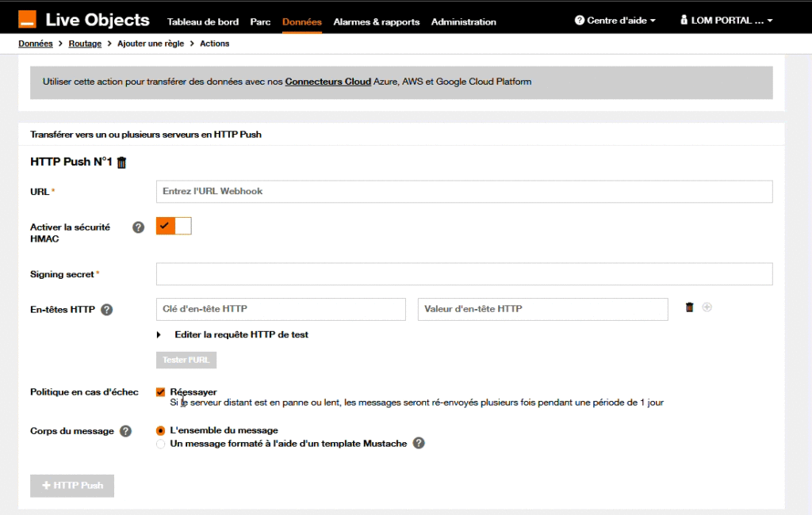Uncheck the Réessayer checkbox
Screen dimensions: 812x515
pyautogui.click(x=161, y=392)
